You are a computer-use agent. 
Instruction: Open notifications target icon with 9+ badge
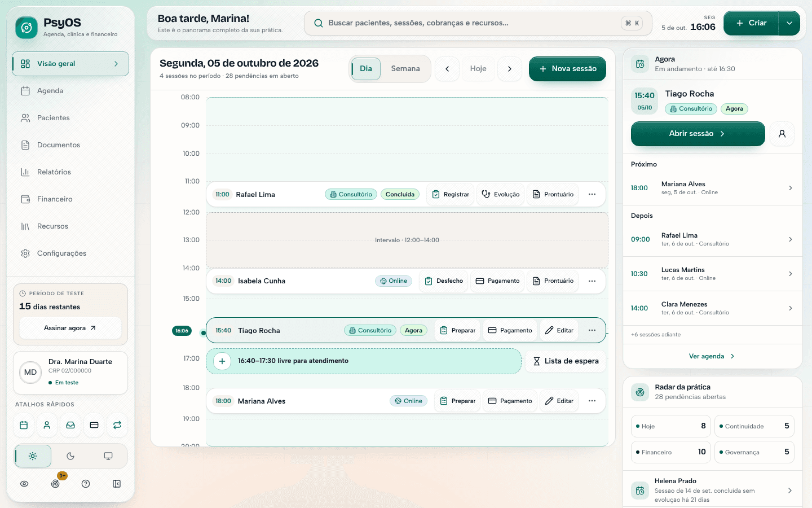(55, 484)
